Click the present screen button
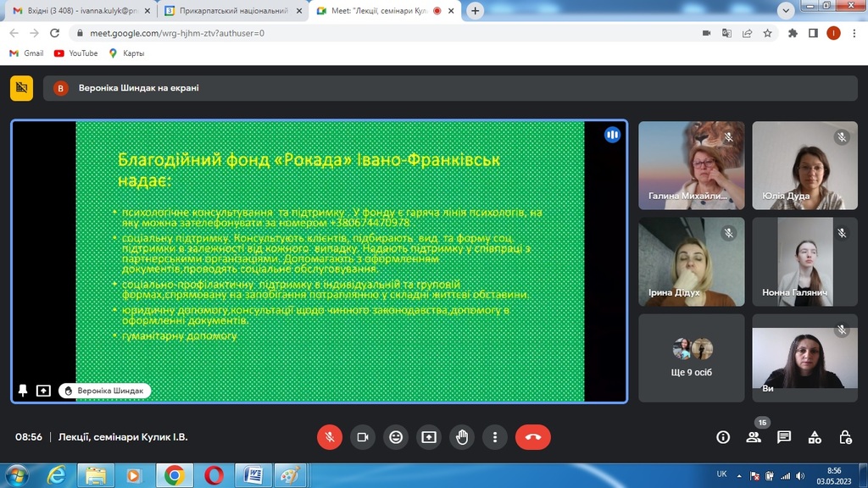The image size is (868, 488). coord(429,437)
